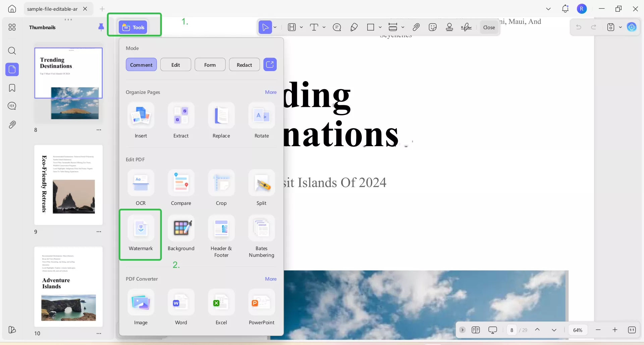Open the AI assistant icon
This screenshot has height=345, width=644.
point(632,27)
